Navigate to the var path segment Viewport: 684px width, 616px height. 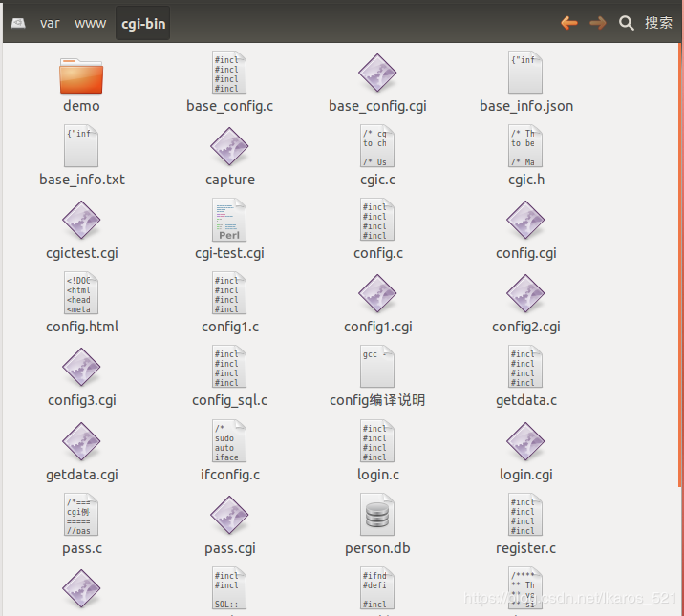(x=50, y=23)
